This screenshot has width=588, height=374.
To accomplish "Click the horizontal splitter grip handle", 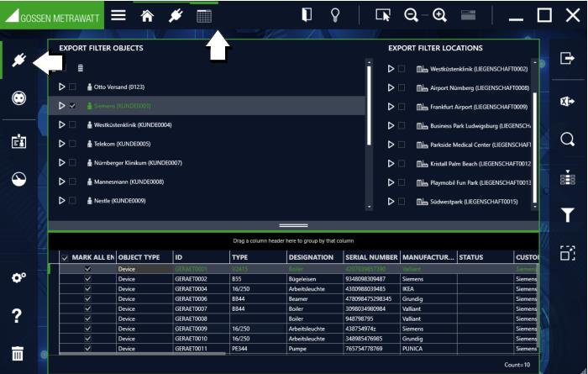I will pyautogui.click(x=294, y=225).
